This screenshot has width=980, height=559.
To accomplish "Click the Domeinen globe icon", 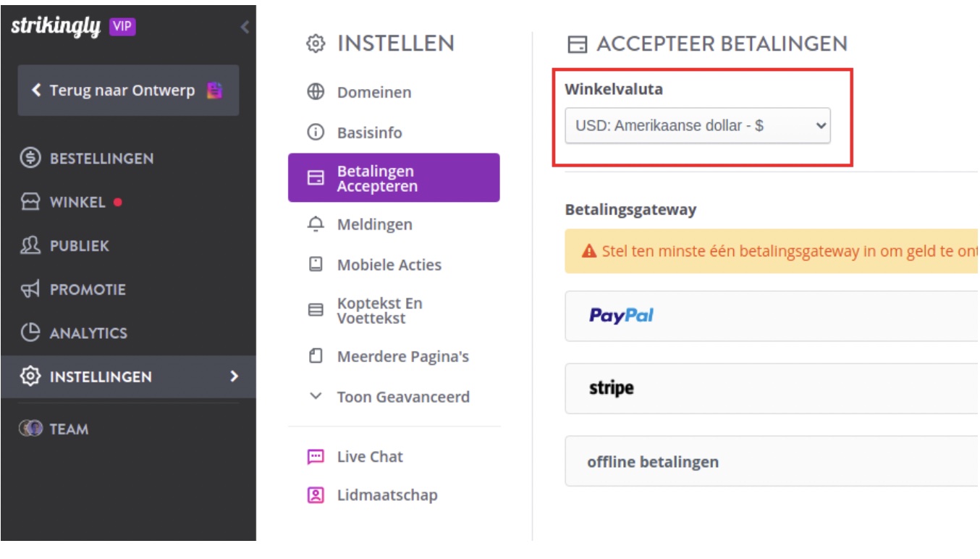I will 316,92.
